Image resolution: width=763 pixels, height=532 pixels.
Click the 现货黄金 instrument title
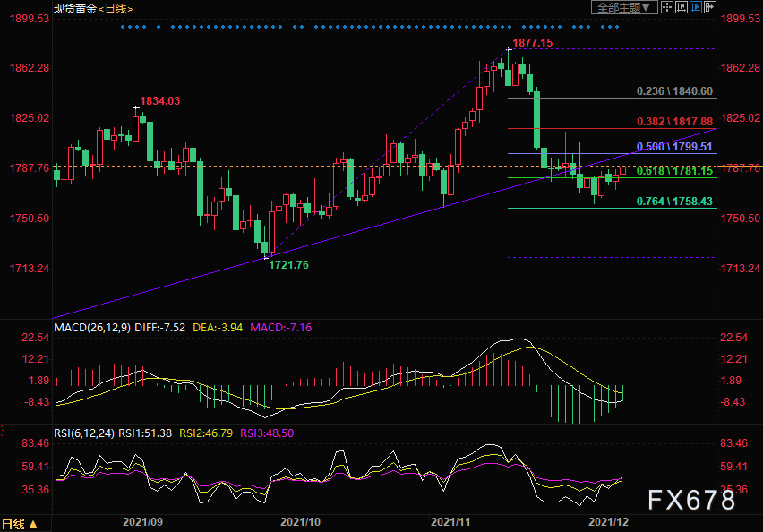coord(75,9)
